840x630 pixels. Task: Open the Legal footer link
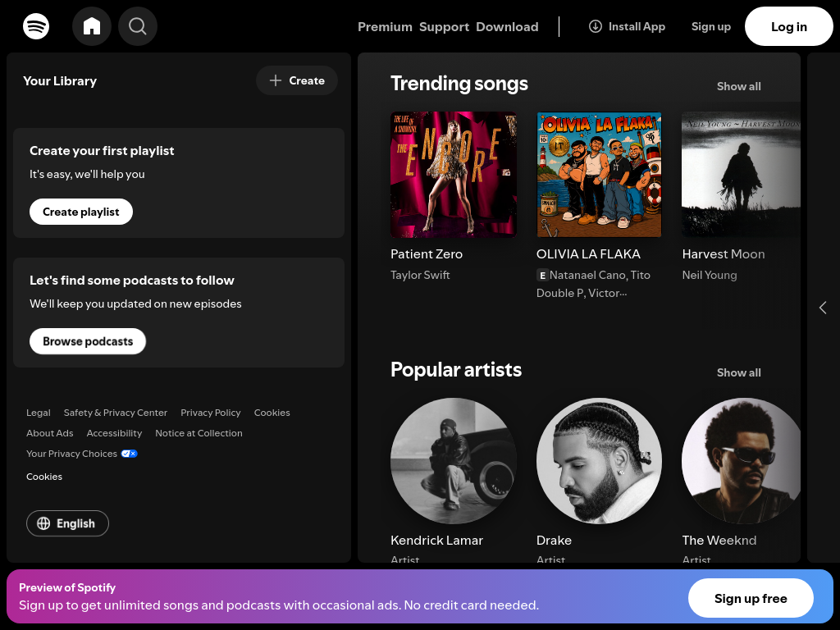(x=39, y=413)
